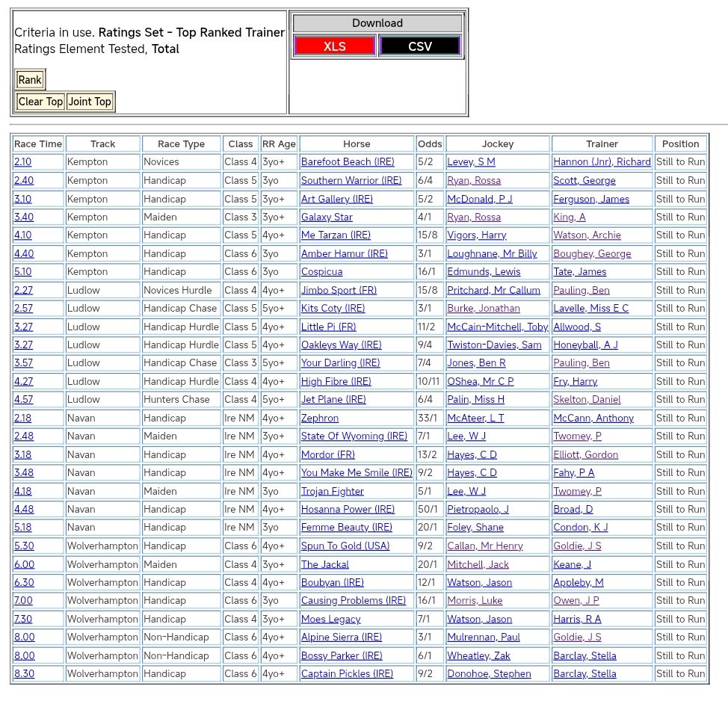View horse Jimbo Sport (FR)
The height and width of the screenshot is (701, 728).
(x=339, y=291)
